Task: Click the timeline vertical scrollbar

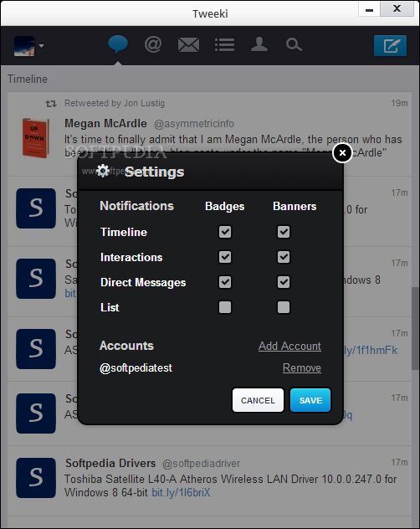Action: coord(415,328)
